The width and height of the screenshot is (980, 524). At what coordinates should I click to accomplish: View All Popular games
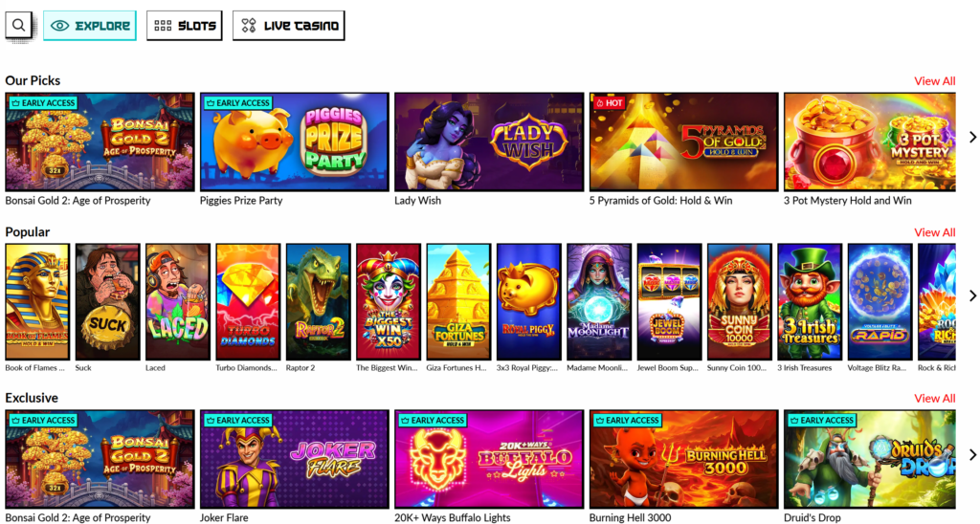pos(934,232)
